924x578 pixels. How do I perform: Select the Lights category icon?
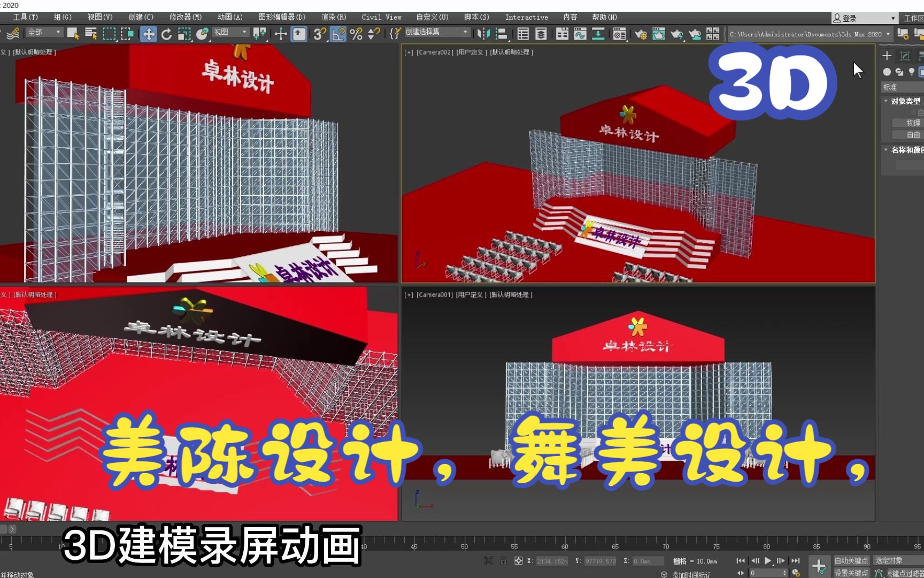pyautogui.click(x=911, y=72)
